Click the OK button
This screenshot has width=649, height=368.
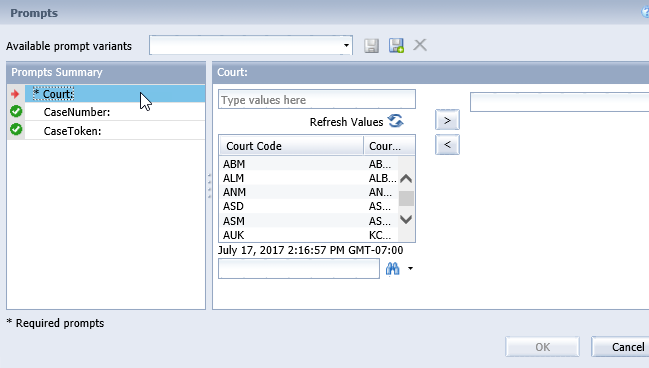pos(542,347)
